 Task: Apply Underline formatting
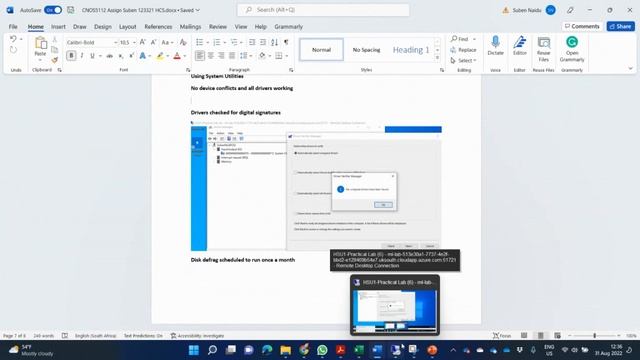pos(92,56)
